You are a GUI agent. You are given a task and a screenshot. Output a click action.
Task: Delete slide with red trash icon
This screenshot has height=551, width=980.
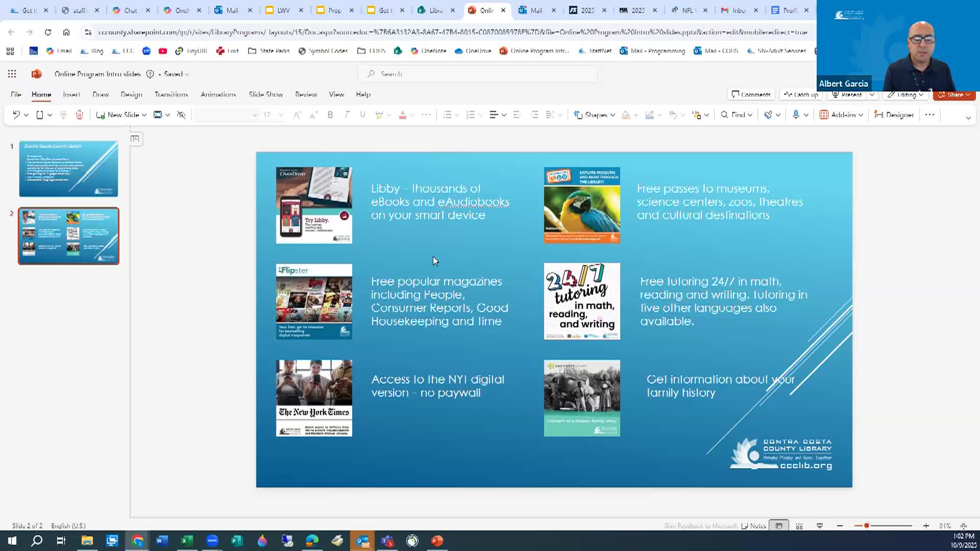[80, 115]
